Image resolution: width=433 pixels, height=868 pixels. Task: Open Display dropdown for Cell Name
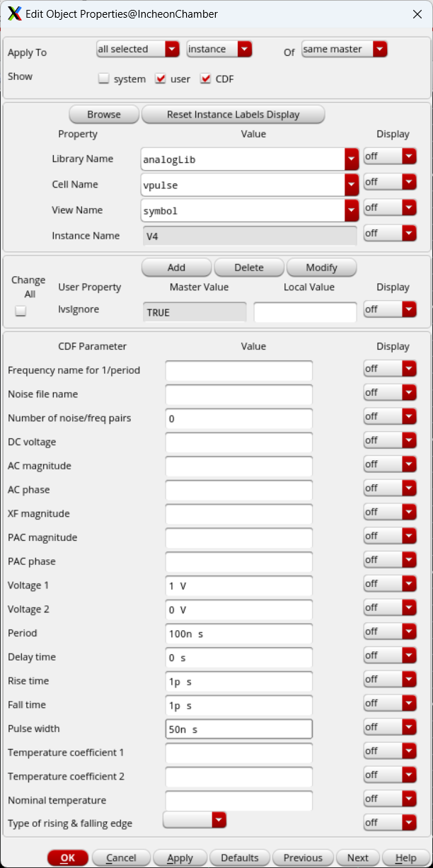[390, 182]
